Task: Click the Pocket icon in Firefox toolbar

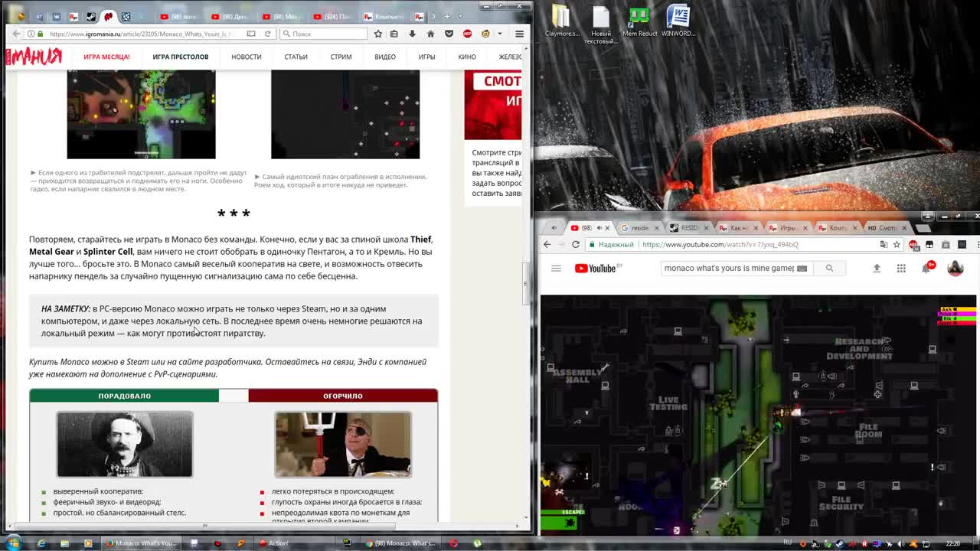Action: pyautogui.click(x=449, y=34)
